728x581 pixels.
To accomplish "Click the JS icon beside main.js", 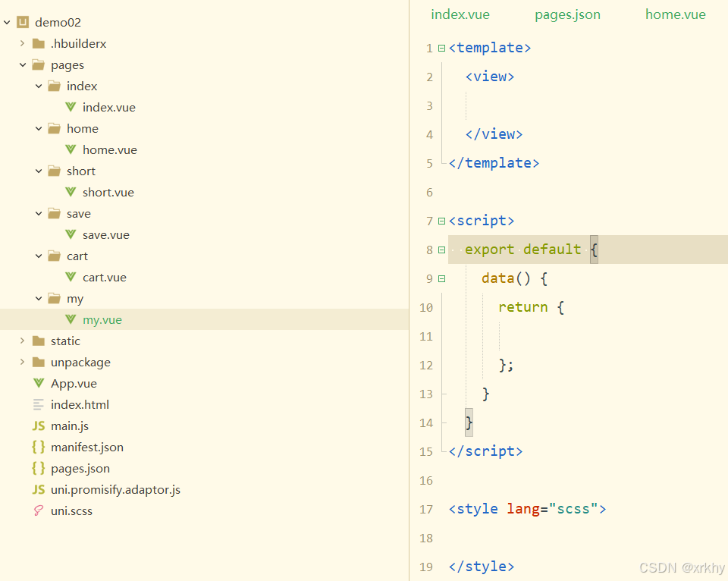I will coord(39,426).
